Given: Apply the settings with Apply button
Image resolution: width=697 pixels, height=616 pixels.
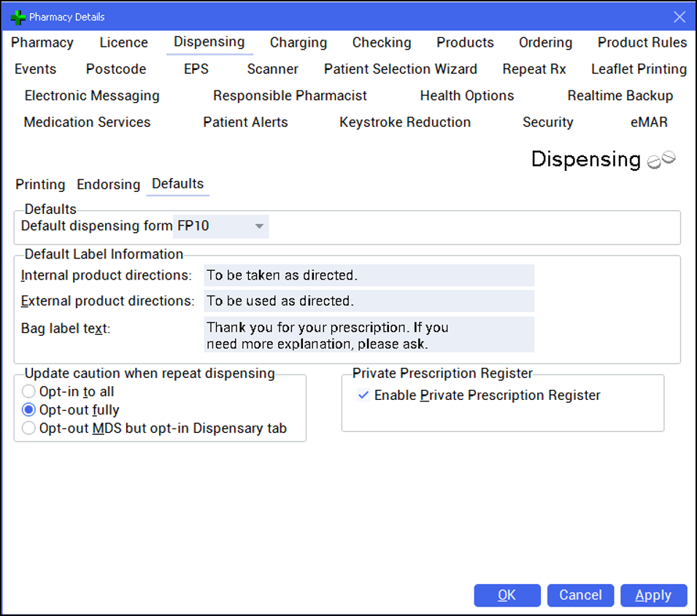Looking at the screenshot, I should click(653, 596).
